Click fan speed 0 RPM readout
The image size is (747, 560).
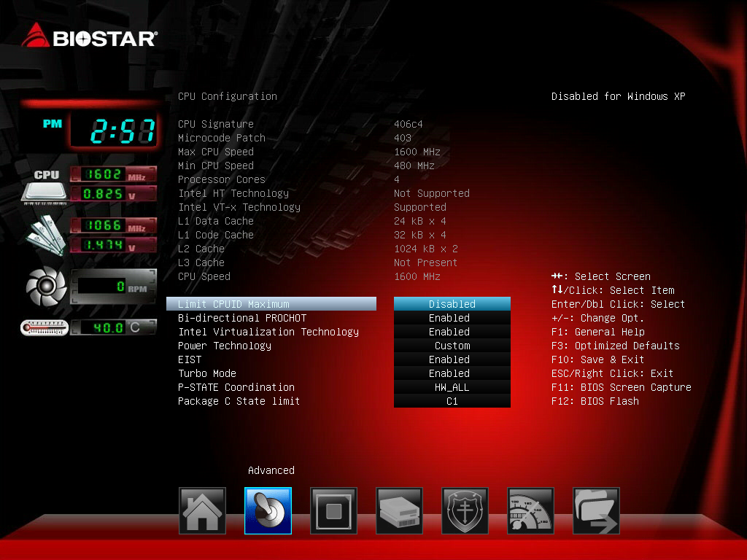point(113,286)
